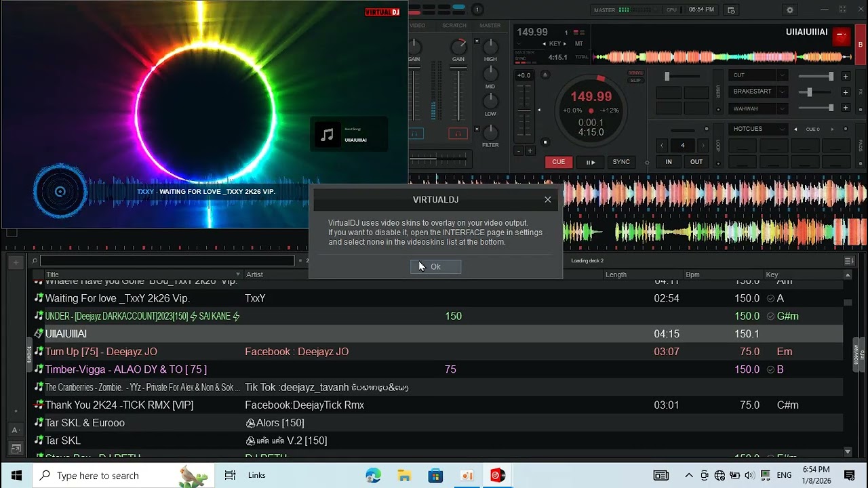Select next pad page right of CUE 0
This screenshot has height=488, width=868.
[x=833, y=129]
